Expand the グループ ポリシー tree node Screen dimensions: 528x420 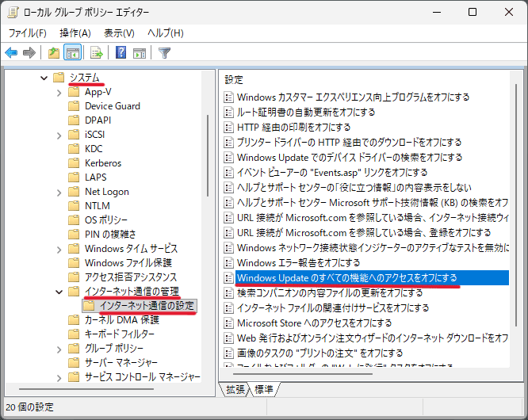(59, 349)
